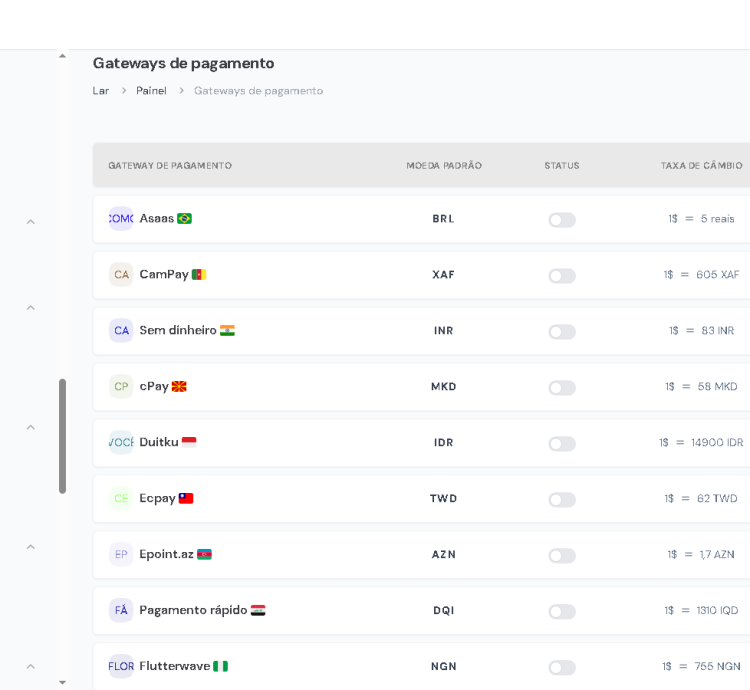Viewport: 750px width, 690px height.
Task: Click the Indonesia flag beside Duitku
Action: (189, 442)
